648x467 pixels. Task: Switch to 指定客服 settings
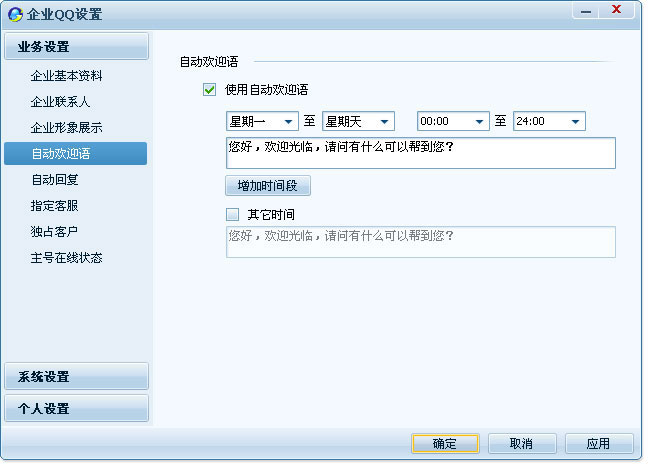[x=54, y=206]
